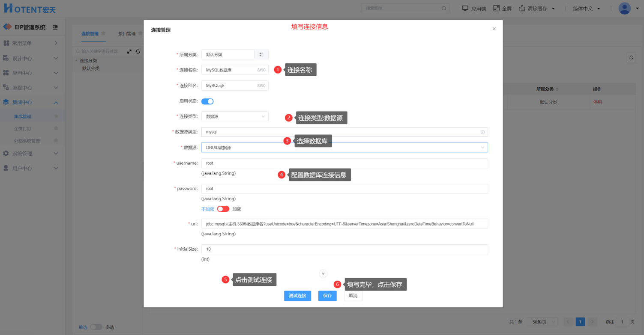The height and width of the screenshot is (335, 644).
Task: Click the refresh icon in category tree panel
Action: [x=138, y=51]
